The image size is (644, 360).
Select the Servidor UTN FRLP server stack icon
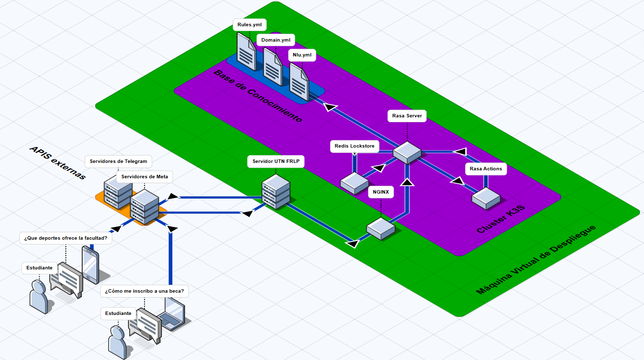tap(275, 193)
